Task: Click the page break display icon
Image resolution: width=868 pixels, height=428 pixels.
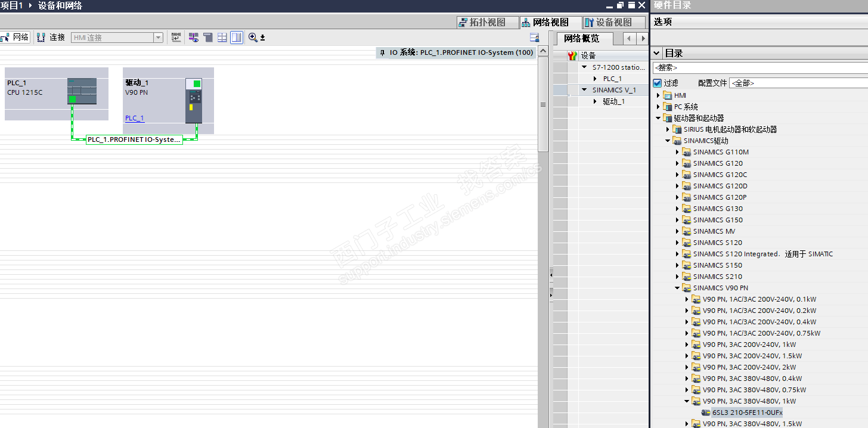Action: (208, 37)
